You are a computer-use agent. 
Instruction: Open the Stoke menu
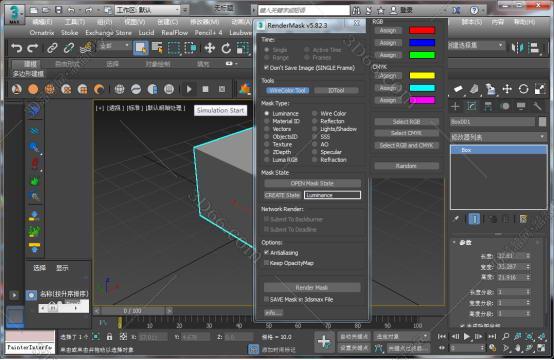pos(69,33)
